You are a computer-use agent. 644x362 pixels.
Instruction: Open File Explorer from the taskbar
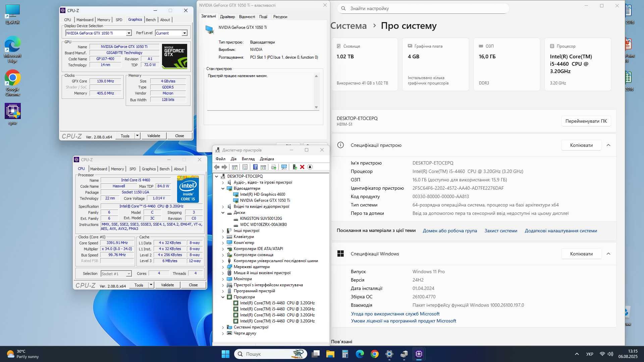tap(330, 354)
